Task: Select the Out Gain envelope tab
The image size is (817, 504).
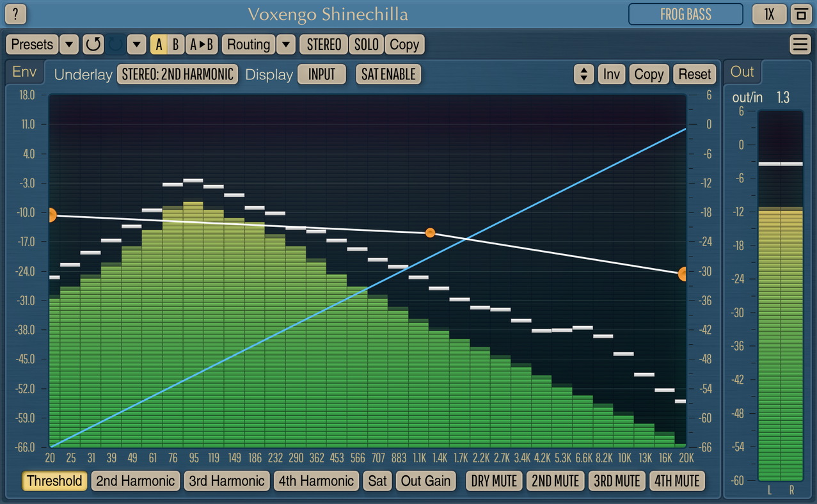Action: pos(425,481)
